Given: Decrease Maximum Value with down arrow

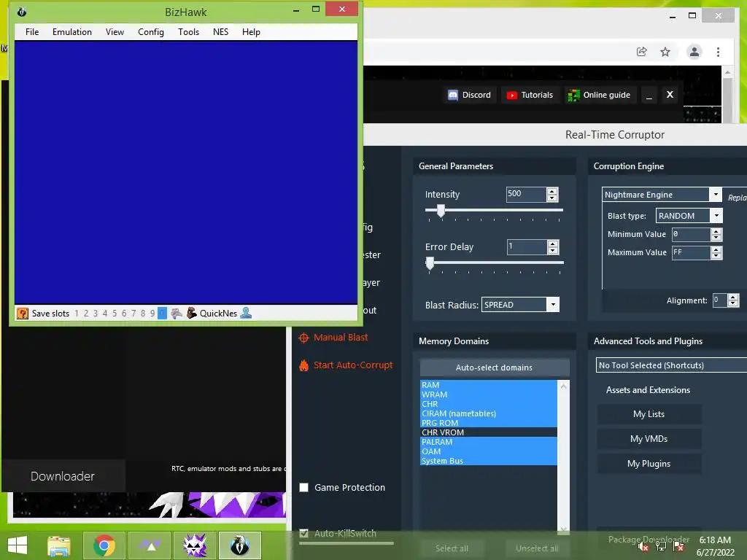Looking at the screenshot, I should point(716,256).
